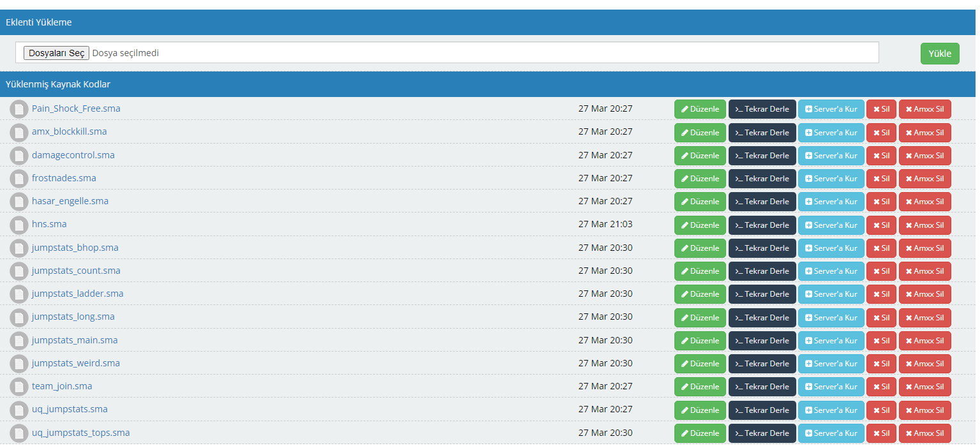Edit Pain_Shock_Free.sma with Düzenle
980x448 pixels.
[x=700, y=109]
